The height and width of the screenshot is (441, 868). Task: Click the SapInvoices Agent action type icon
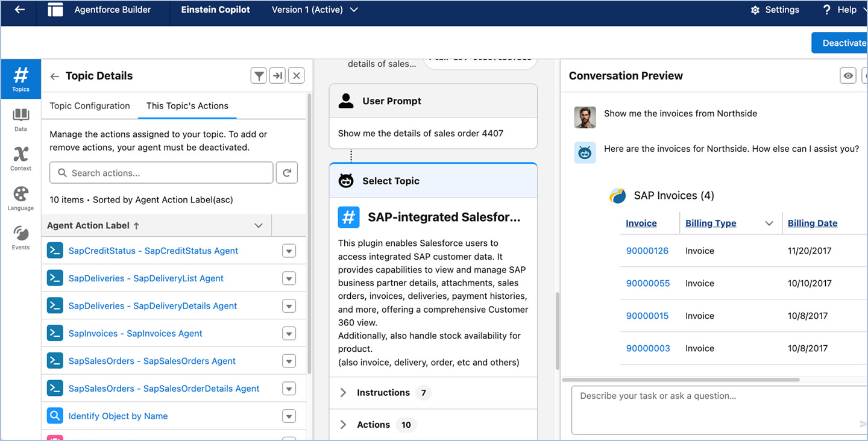[x=55, y=334]
